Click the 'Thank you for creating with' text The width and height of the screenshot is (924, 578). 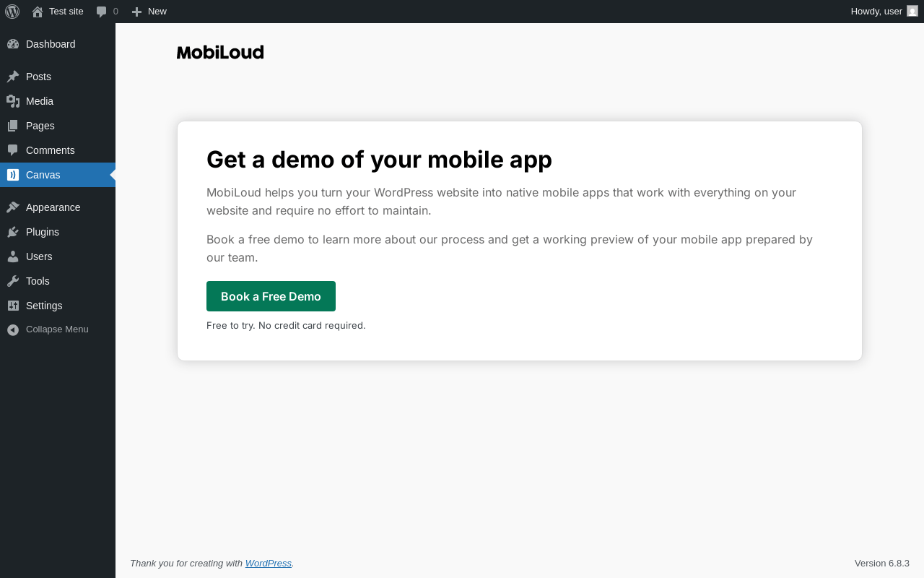186,563
